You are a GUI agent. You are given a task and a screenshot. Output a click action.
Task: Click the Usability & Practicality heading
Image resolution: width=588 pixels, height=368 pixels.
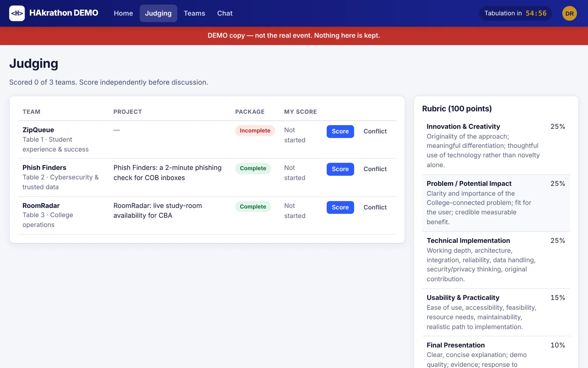(x=463, y=298)
